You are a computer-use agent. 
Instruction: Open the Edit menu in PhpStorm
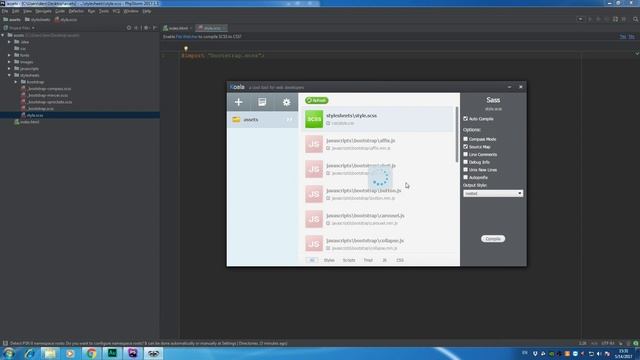tap(16, 11)
